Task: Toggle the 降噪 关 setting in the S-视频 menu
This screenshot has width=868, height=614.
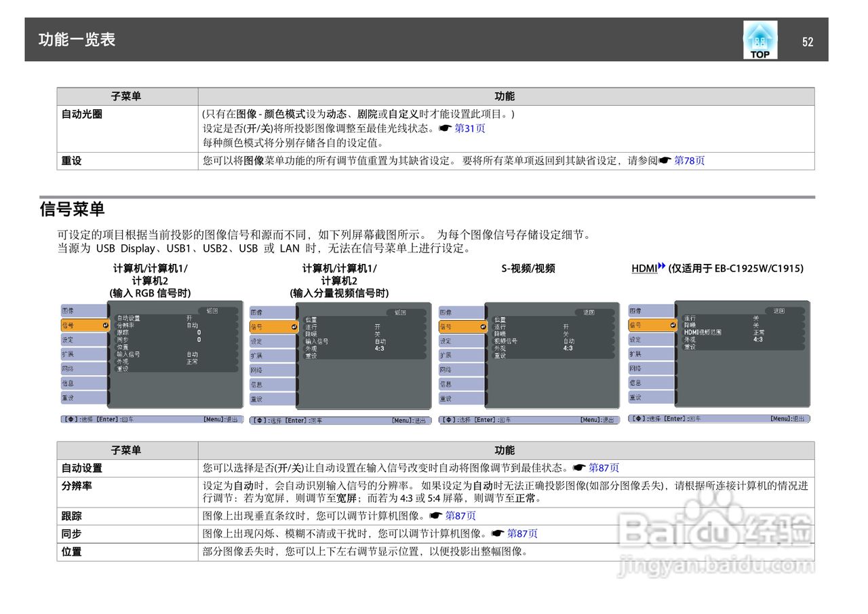Action: click(565, 334)
